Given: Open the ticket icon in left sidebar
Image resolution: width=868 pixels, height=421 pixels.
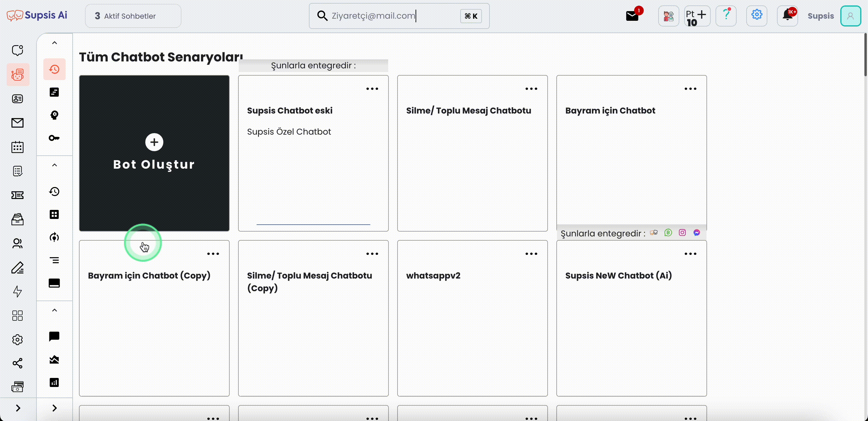Looking at the screenshot, I should tap(17, 195).
